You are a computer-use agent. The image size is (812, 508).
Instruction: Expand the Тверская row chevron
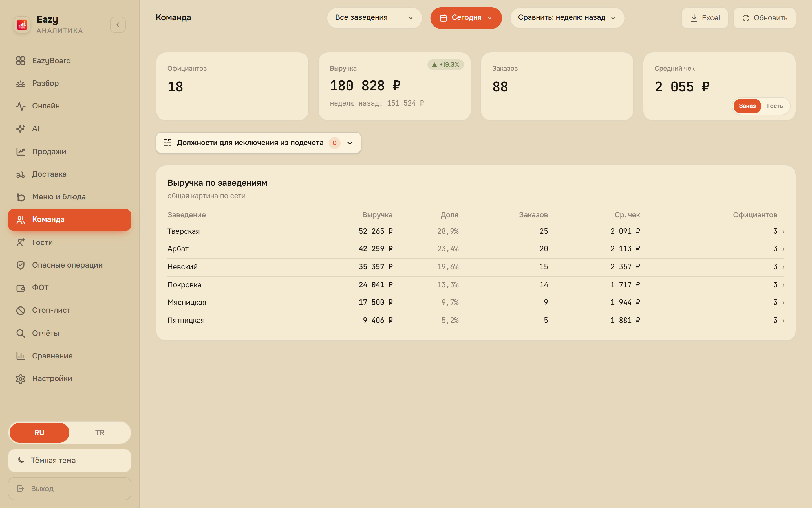[784, 231]
